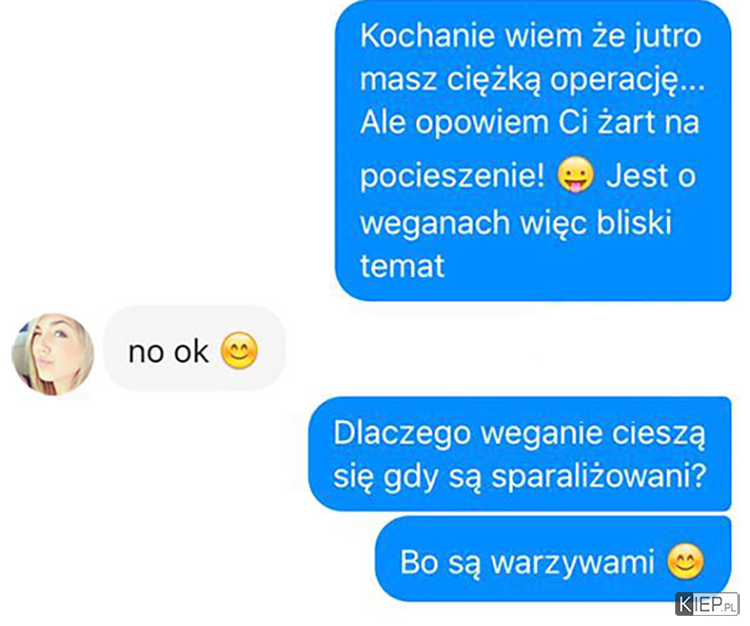Click the tongue-out emoji after "pocieszenie!"

pyautogui.click(x=576, y=175)
